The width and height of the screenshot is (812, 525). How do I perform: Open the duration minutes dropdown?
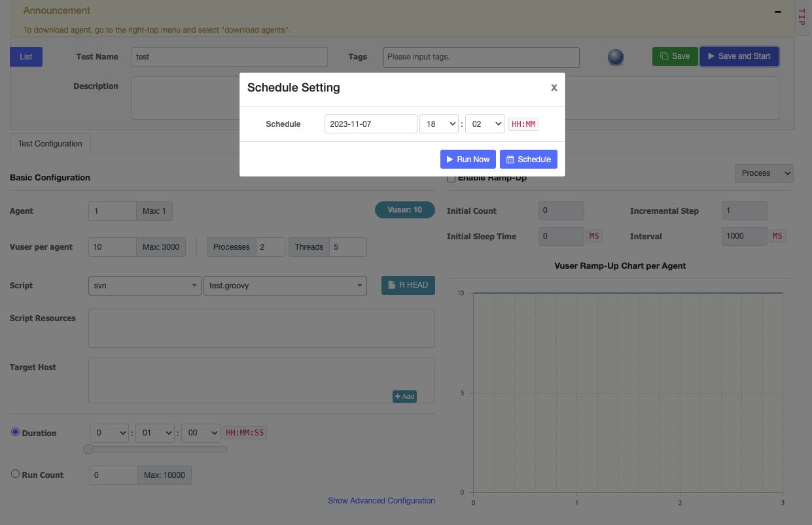pos(155,433)
